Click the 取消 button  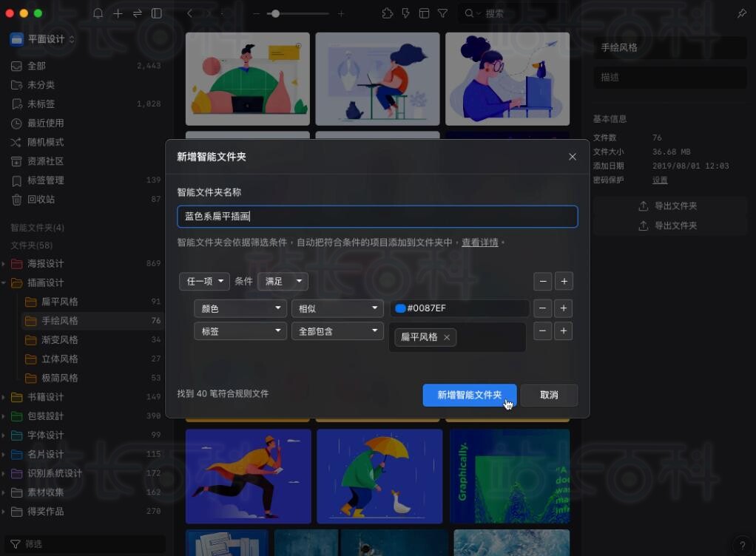(549, 395)
